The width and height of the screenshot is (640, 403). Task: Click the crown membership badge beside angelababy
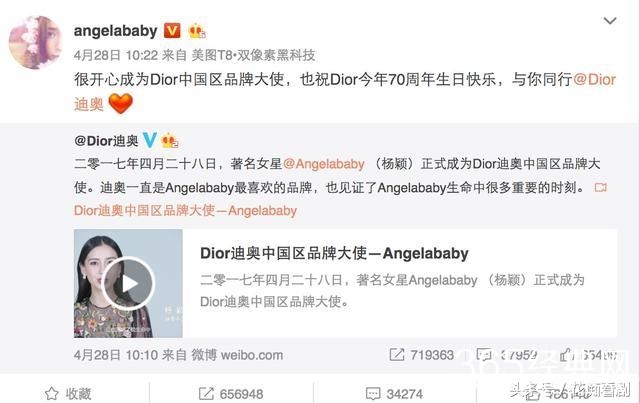(x=197, y=31)
